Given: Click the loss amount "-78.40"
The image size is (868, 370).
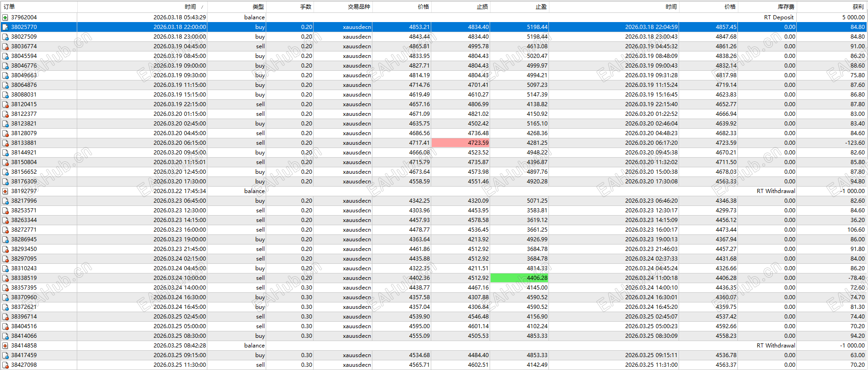Looking at the screenshot, I should (856, 278).
